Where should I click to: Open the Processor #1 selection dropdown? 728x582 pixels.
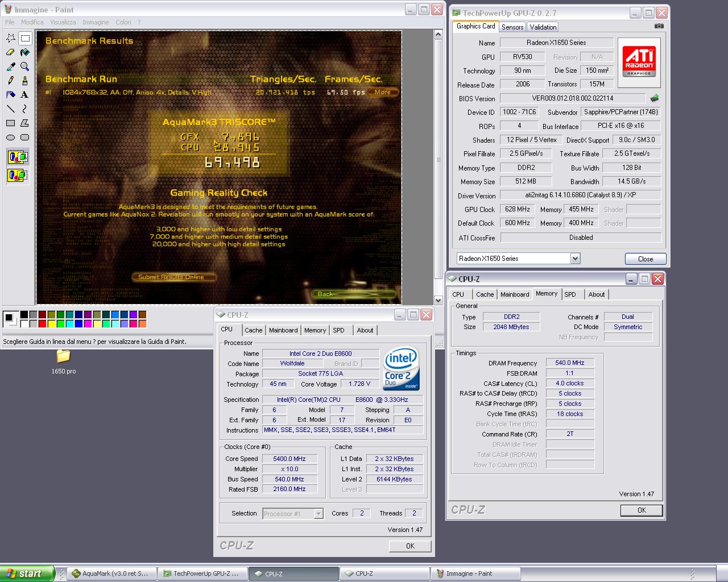(318, 514)
